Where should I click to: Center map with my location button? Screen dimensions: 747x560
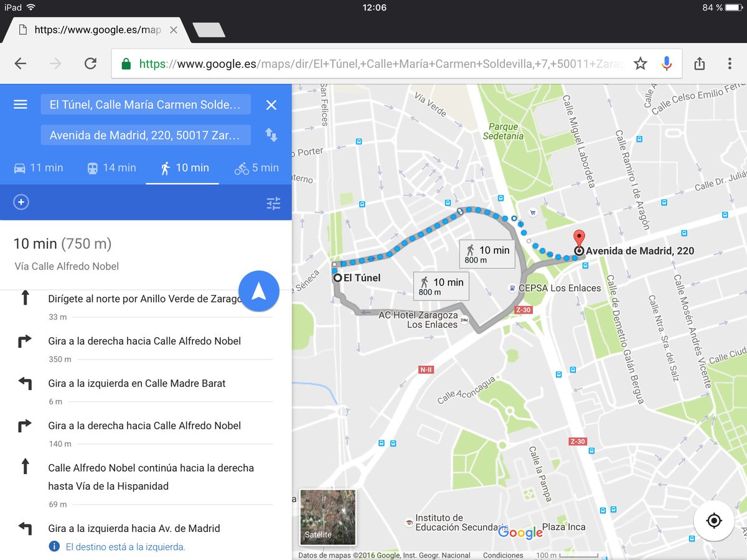pyautogui.click(x=714, y=521)
